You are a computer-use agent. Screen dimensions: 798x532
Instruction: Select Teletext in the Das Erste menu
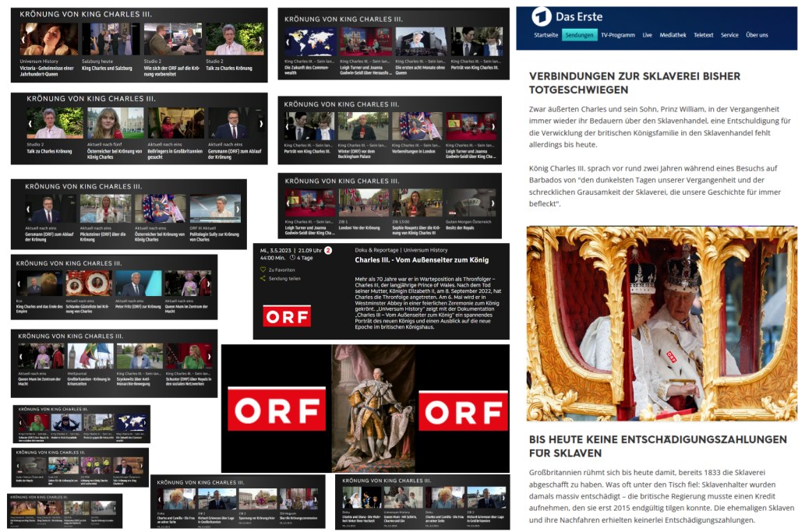(703, 35)
